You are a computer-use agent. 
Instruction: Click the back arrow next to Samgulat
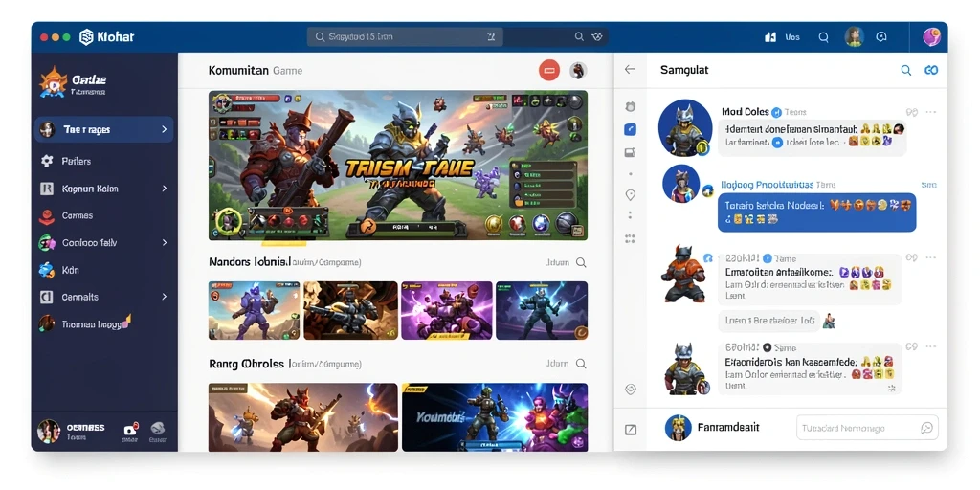click(630, 69)
